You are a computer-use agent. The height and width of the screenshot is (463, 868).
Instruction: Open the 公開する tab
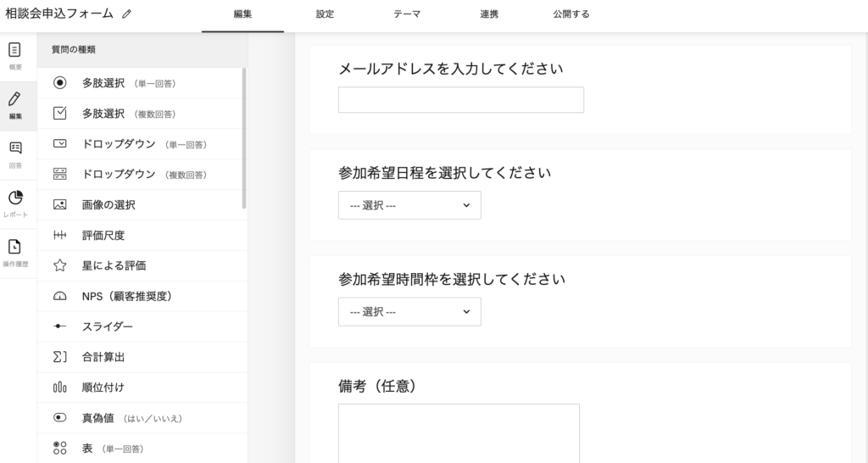point(571,14)
